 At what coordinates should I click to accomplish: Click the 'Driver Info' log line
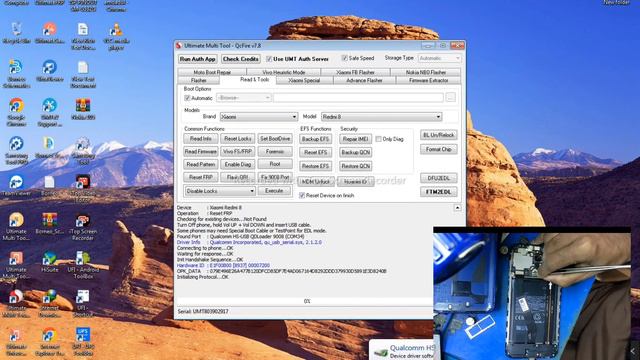tap(249, 242)
